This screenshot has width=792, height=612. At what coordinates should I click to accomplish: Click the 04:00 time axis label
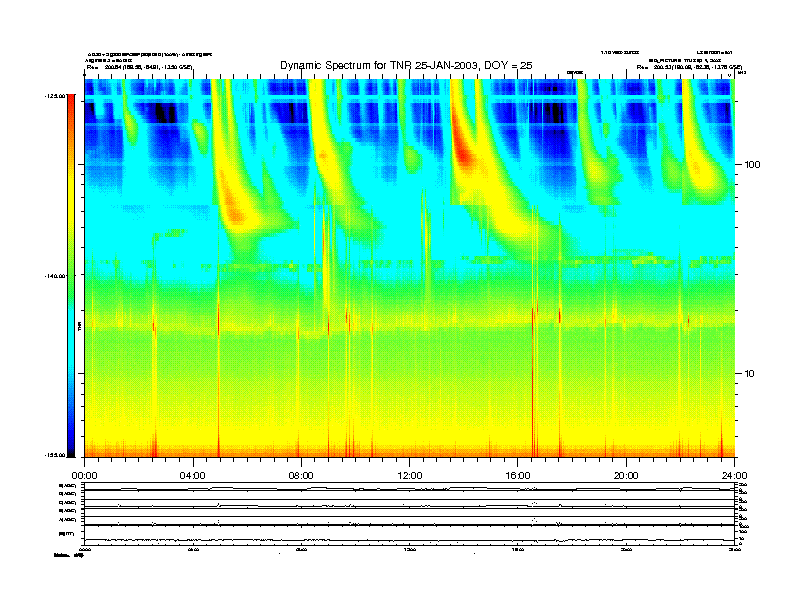tap(193, 476)
